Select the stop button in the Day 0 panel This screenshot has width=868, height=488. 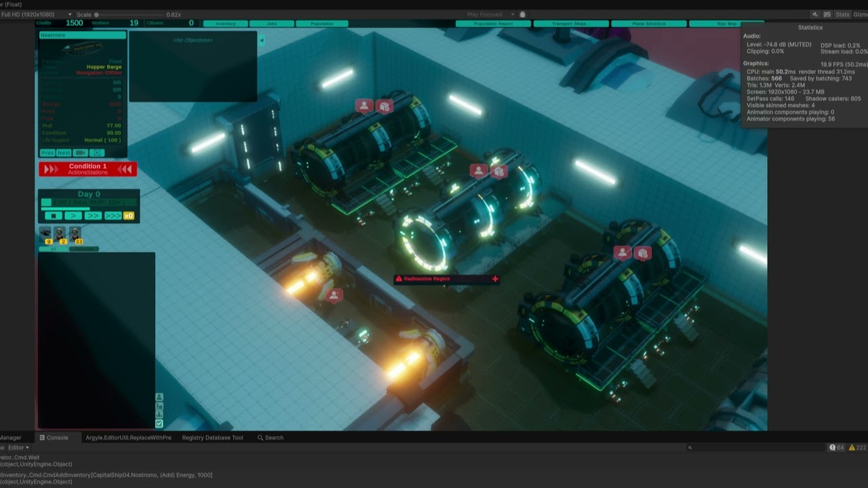click(x=54, y=216)
